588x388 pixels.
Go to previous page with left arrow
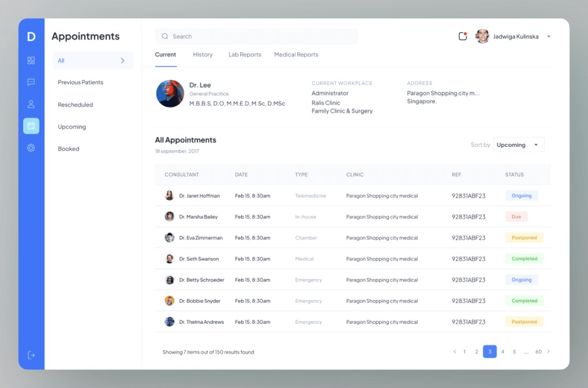(x=455, y=352)
